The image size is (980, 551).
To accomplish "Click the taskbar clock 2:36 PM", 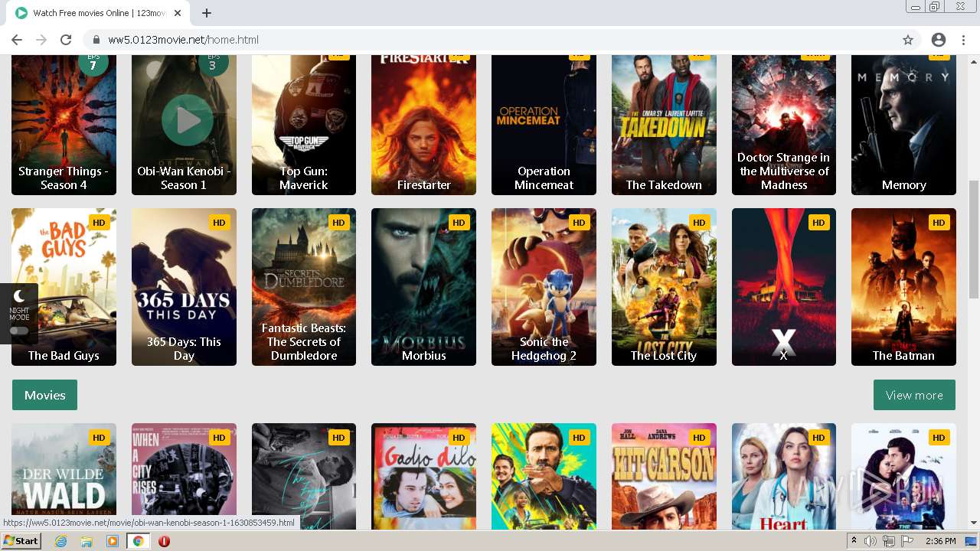I will (940, 541).
